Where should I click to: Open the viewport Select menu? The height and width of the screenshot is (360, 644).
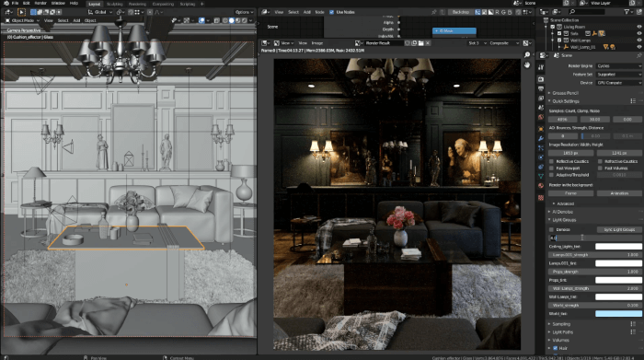click(x=63, y=20)
